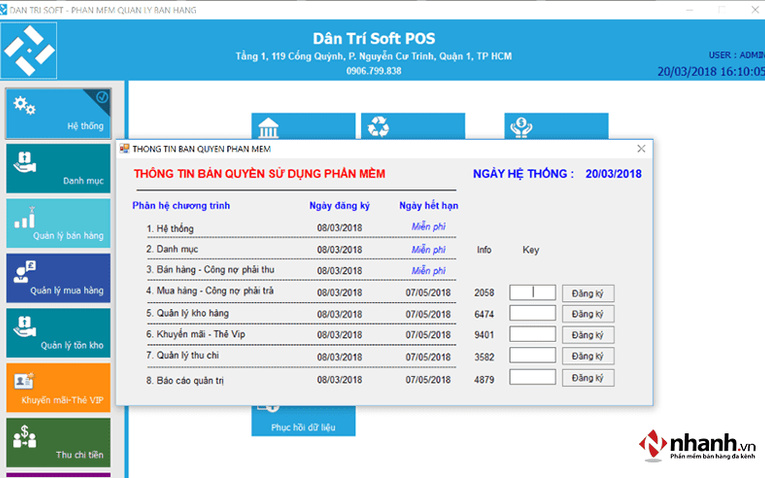765x478 pixels.
Task: Click the phone number 0906.799.838
Action: [374, 71]
